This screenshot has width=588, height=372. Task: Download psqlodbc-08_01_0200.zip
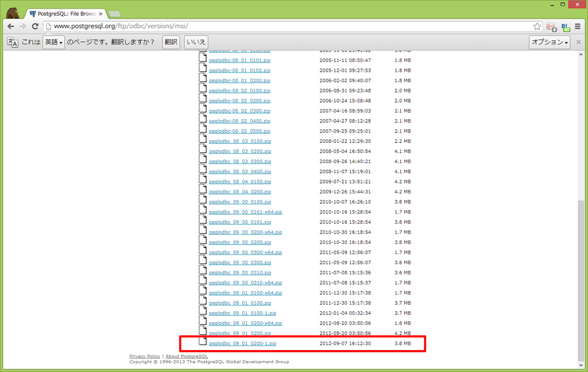point(239,80)
